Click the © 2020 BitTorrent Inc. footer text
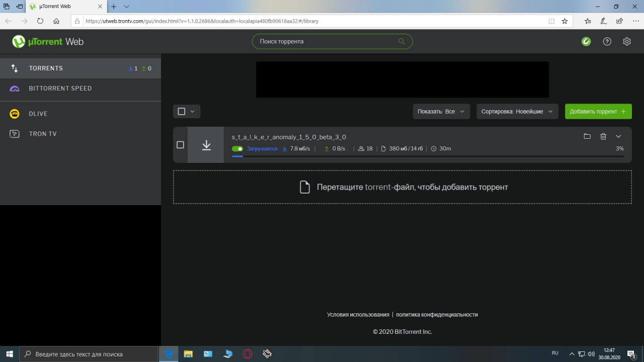Screen dimensions: 644x362 pyautogui.click(x=403, y=332)
